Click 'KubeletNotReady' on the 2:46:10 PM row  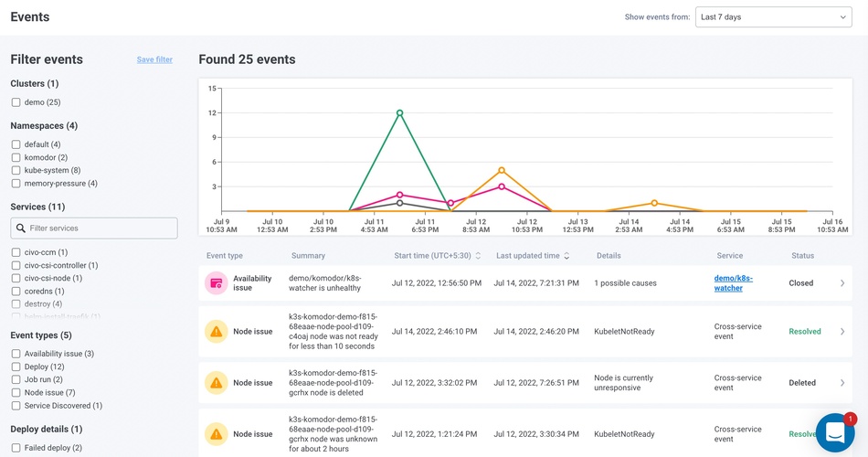624,331
